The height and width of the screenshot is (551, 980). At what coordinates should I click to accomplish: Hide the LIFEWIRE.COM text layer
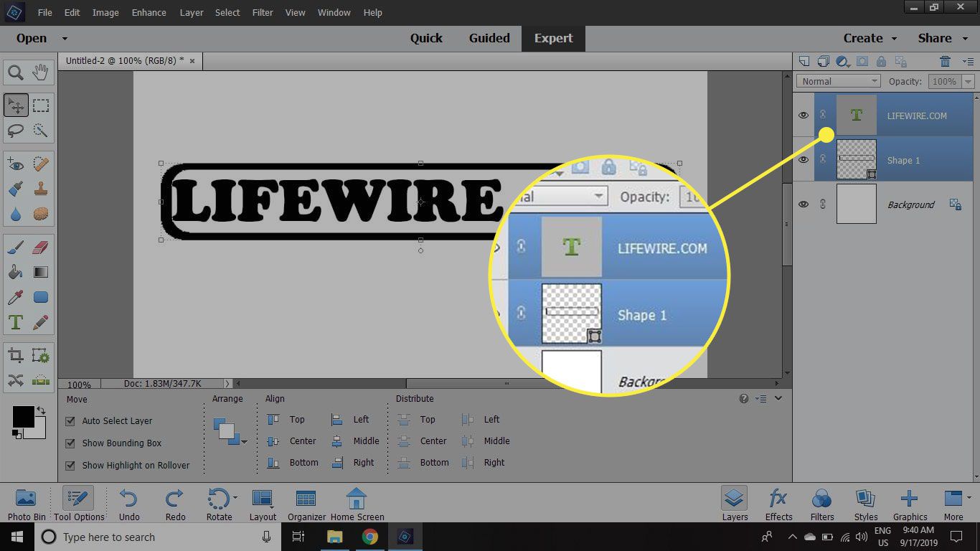coord(804,116)
